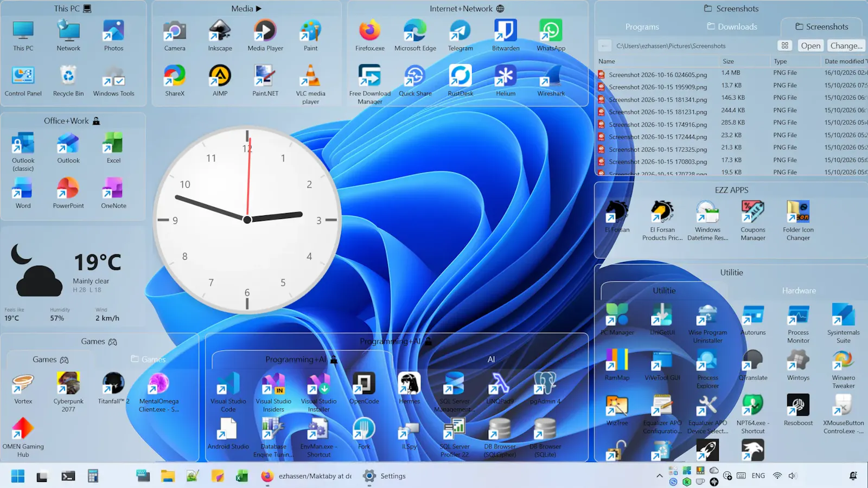Switch to the Downloads tab
Viewport: 868px width, 488px height.
pyautogui.click(x=732, y=27)
